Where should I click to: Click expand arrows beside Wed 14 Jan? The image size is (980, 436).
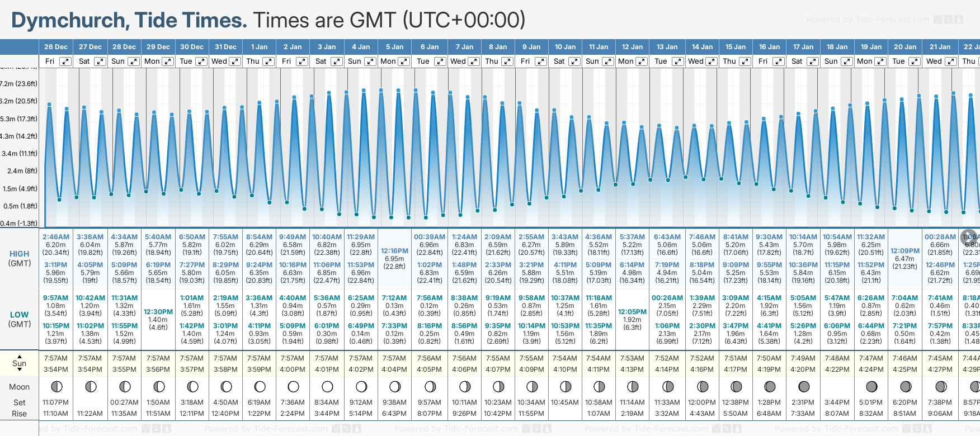[712, 61]
